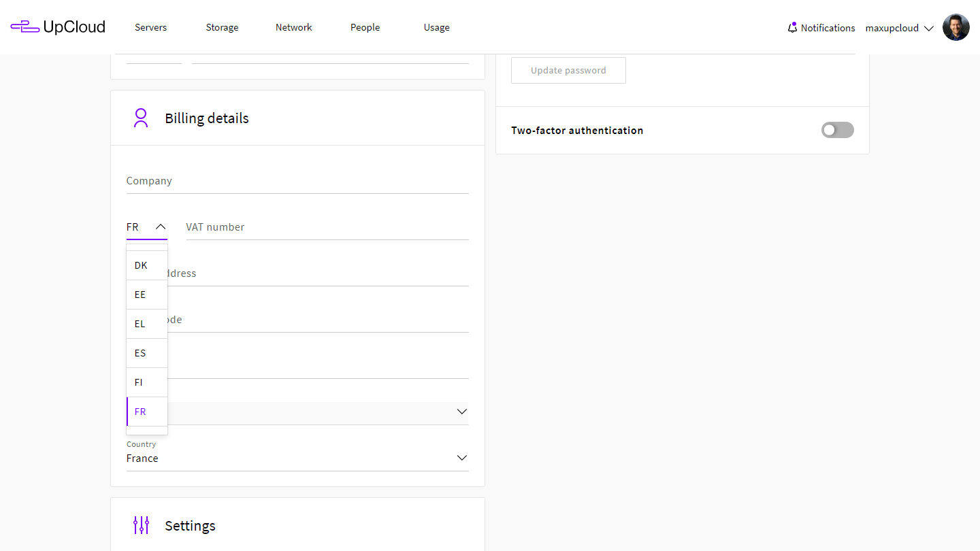Click the Billing details person icon

tap(141, 118)
